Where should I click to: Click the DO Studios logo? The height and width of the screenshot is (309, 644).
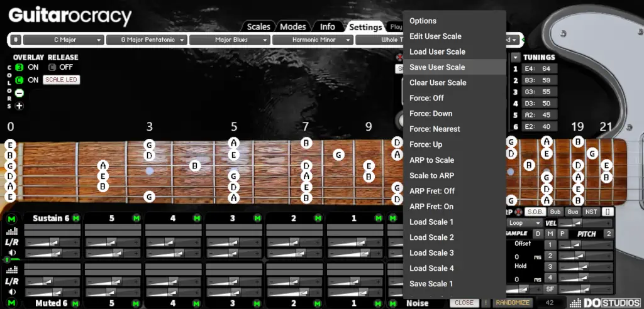(x=606, y=303)
